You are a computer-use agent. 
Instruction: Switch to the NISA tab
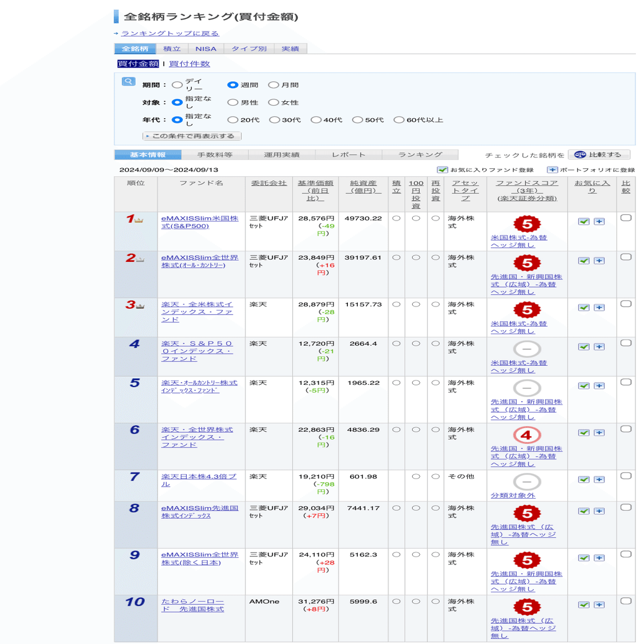click(205, 48)
